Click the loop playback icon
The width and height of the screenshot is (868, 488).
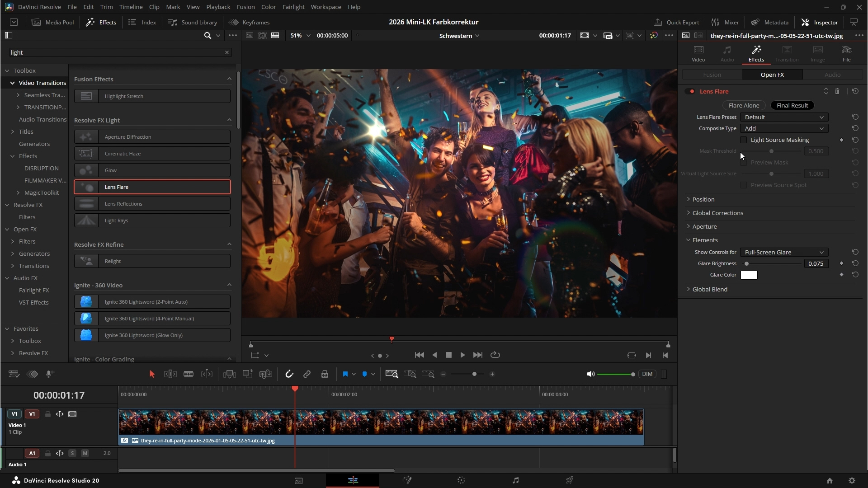tap(495, 355)
